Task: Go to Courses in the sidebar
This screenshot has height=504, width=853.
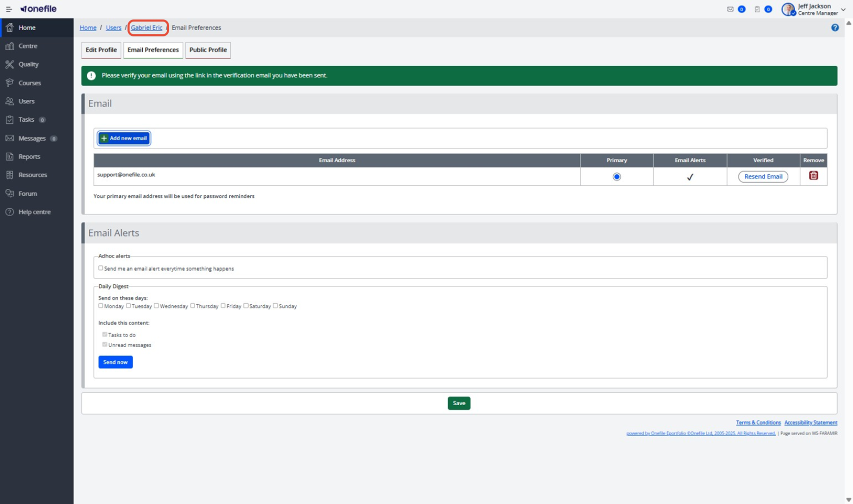Action: pyautogui.click(x=30, y=83)
